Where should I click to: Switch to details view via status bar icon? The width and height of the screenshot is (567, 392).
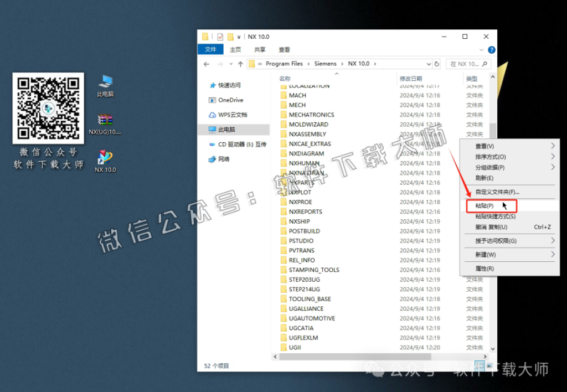[x=480, y=365]
